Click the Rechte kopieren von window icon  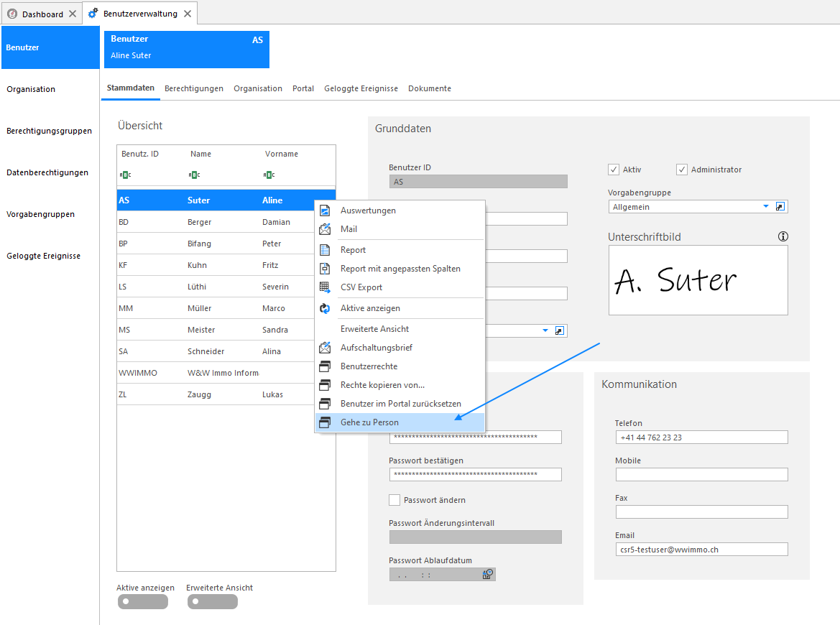(x=325, y=385)
